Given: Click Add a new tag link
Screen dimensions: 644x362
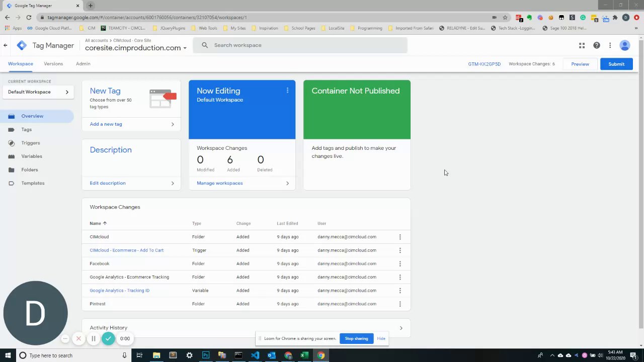Looking at the screenshot, I should 106,124.
